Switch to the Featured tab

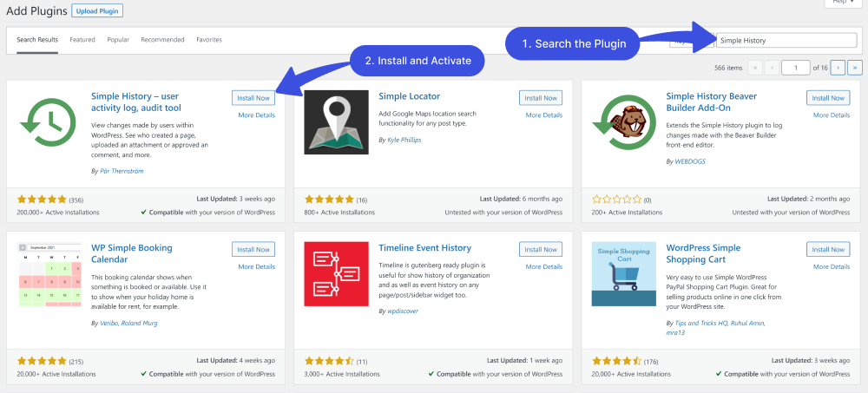point(82,40)
